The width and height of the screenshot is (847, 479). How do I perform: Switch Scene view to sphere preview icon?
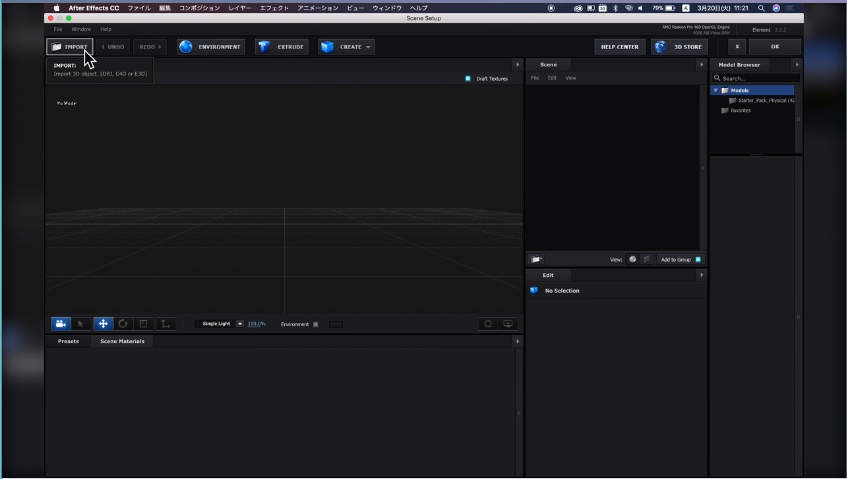(x=633, y=259)
